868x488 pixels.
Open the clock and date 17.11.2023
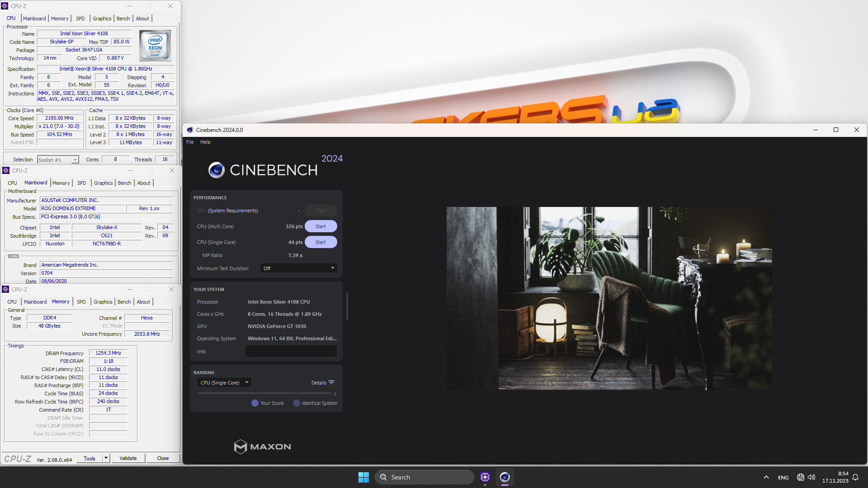(x=835, y=477)
